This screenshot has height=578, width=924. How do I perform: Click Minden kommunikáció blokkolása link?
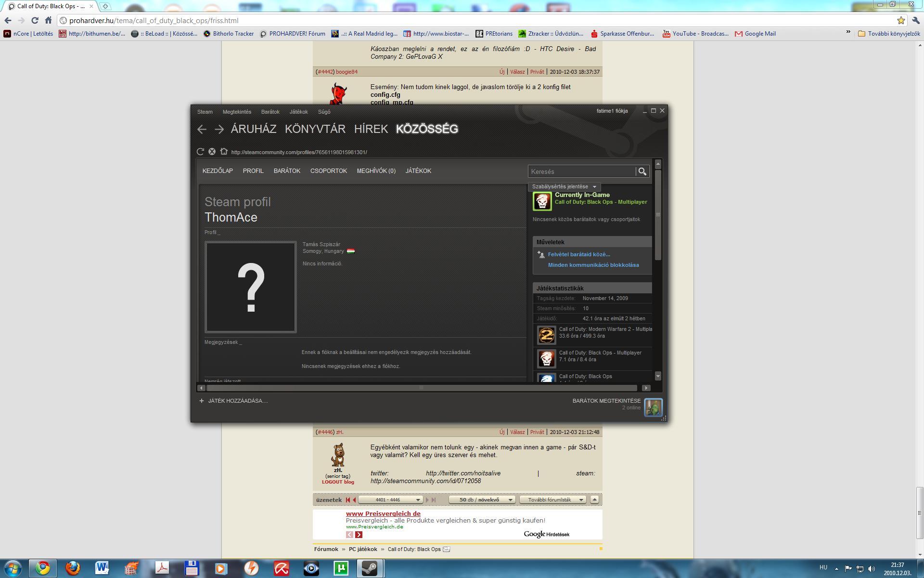593,265
